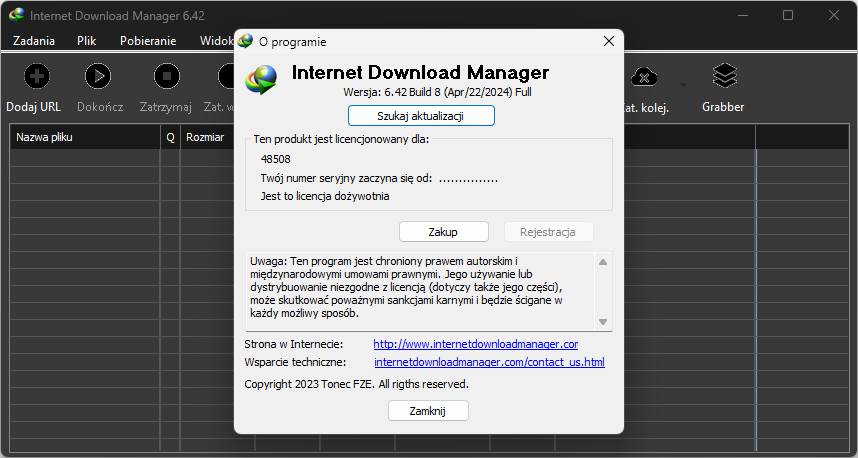Open the Grabber tool icon
This screenshot has height=458, width=858.
click(x=724, y=76)
